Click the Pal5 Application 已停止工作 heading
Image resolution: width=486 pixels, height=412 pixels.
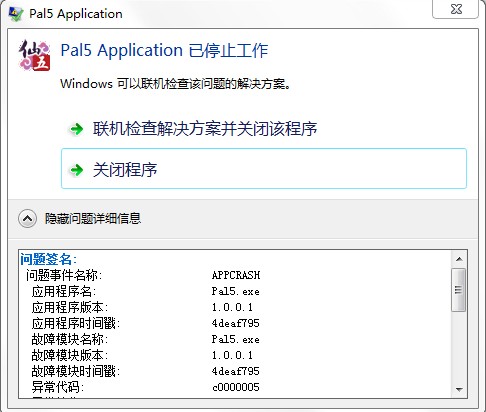pos(164,50)
